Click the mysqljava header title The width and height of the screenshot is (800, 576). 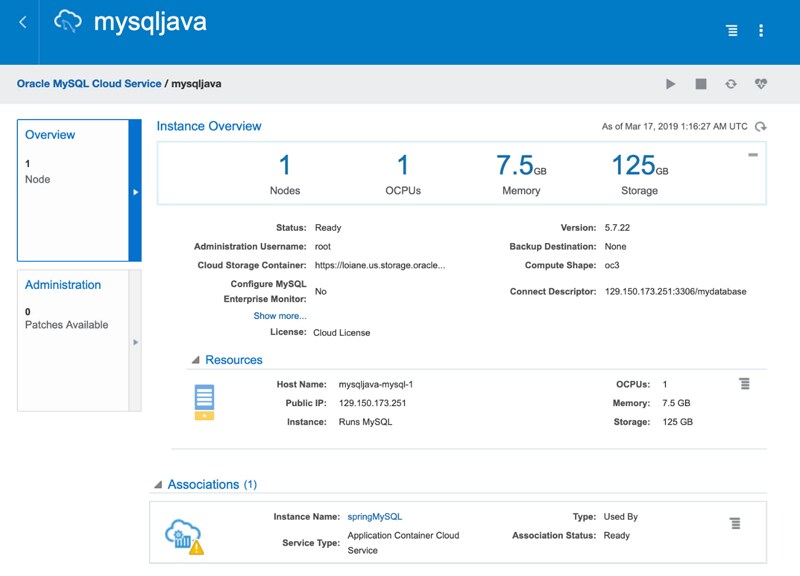150,22
